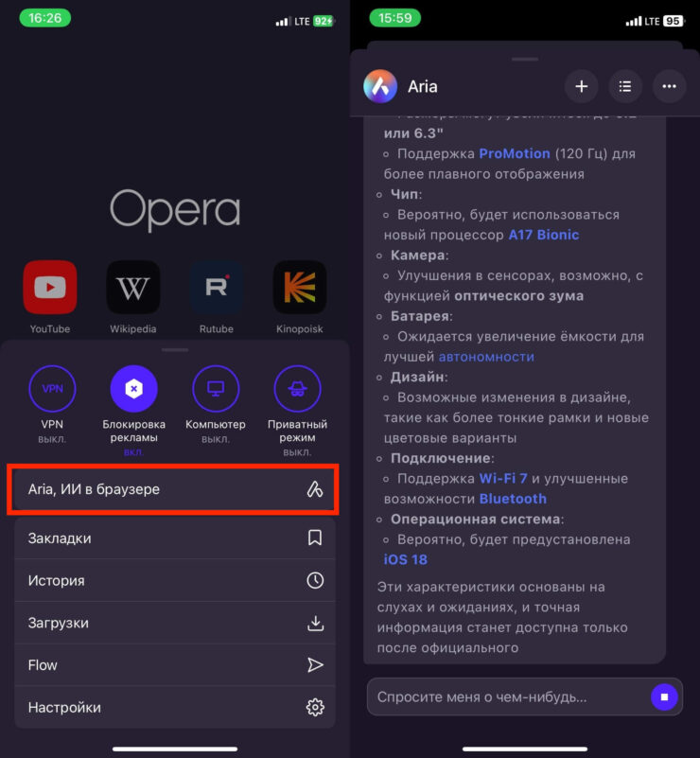Viewport: 700px width, 758px height.
Task: Open История history menu entry
Action: click(174, 580)
